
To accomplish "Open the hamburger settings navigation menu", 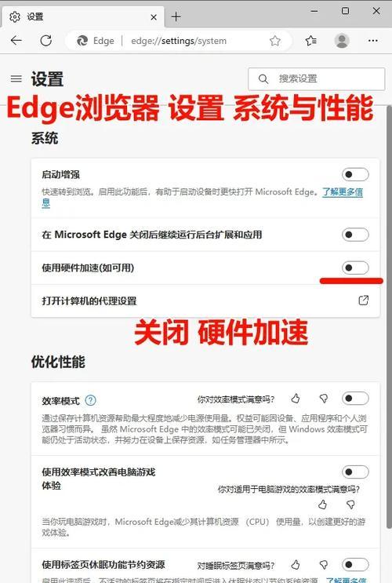I will coord(16,78).
